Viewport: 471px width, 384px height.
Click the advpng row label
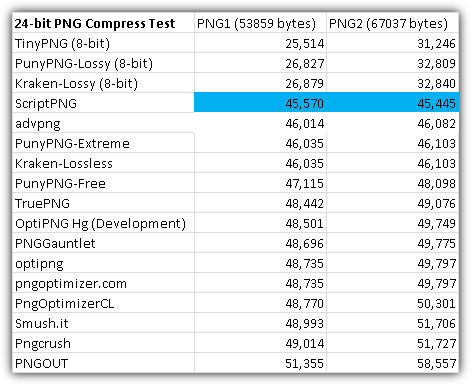pyautogui.click(x=103, y=123)
